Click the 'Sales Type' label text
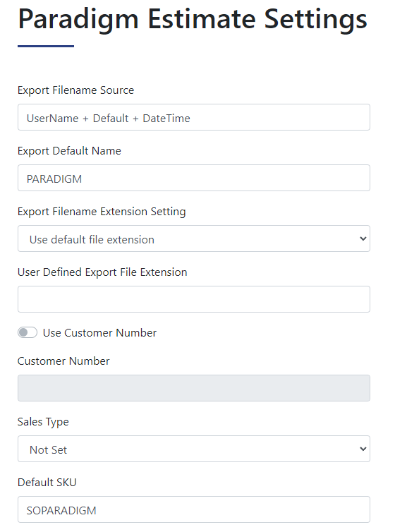Image resolution: width=395 pixels, height=532 pixels. coord(43,422)
